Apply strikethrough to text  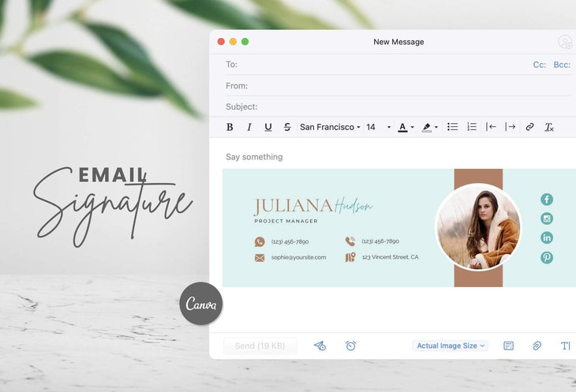pos(287,127)
